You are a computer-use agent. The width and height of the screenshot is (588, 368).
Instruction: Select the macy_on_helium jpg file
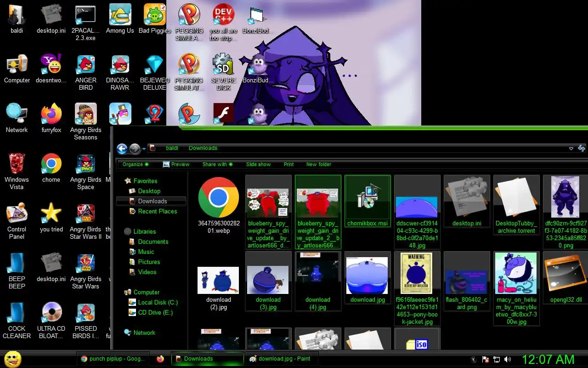(x=516, y=289)
